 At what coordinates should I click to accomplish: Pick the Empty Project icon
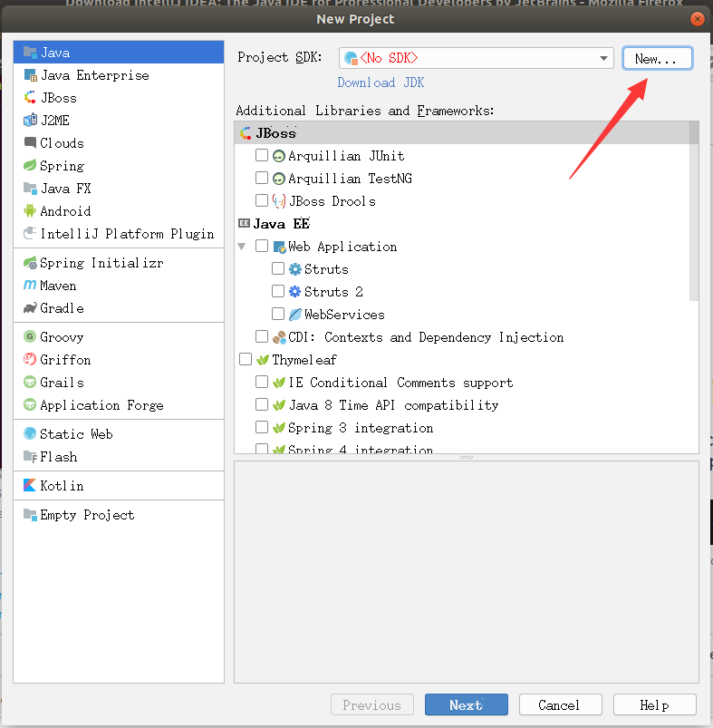click(x=30, y=514)
